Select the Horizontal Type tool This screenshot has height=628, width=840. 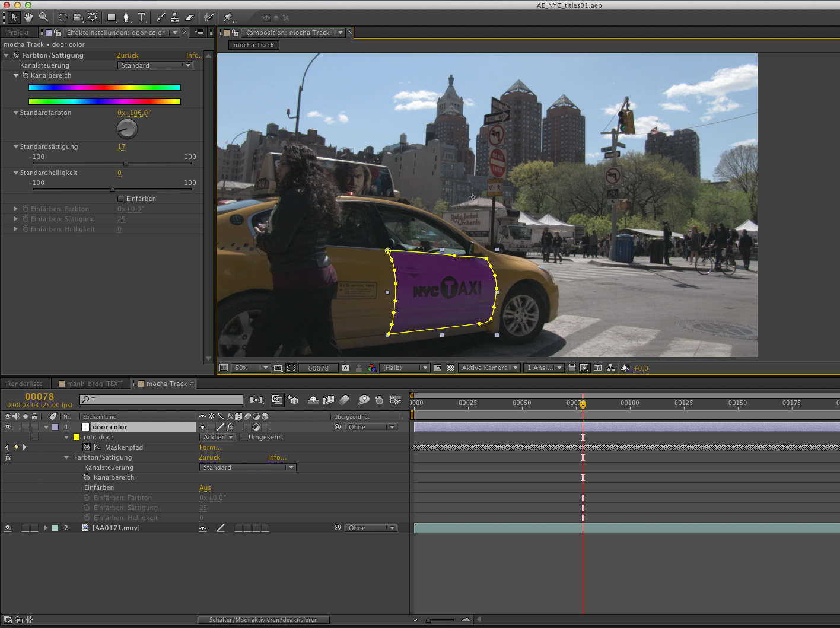coord(141,17)
